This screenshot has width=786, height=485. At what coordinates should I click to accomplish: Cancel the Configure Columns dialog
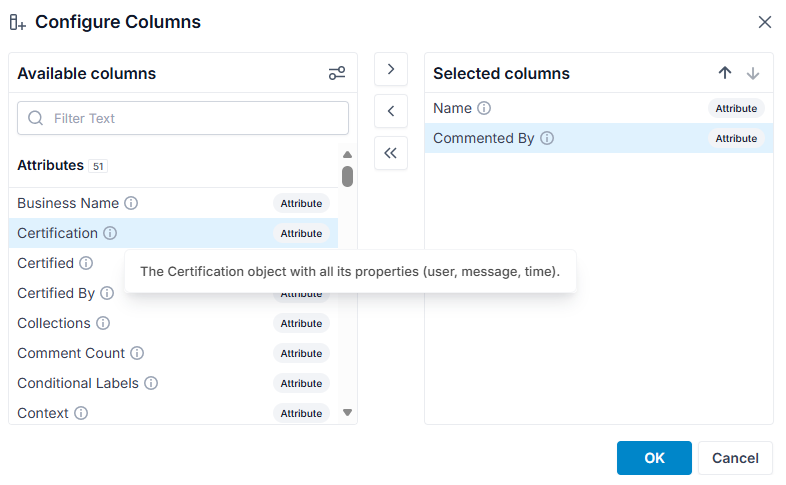[735, 458]
